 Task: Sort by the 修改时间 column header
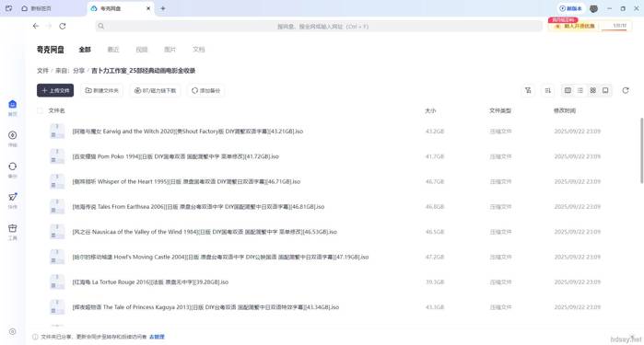pyautogui.click(x=565, y=110)
